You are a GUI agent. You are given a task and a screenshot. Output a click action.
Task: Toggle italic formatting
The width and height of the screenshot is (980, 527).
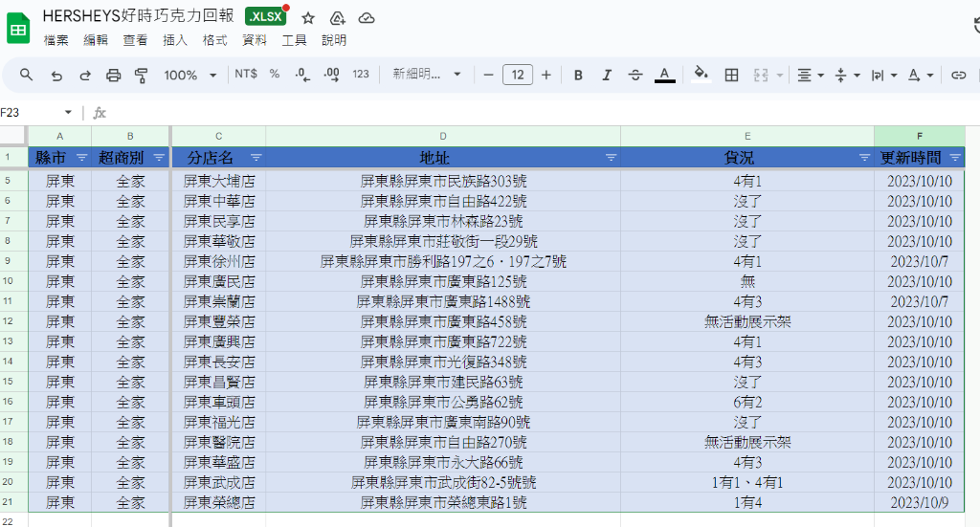click(607, 75)
